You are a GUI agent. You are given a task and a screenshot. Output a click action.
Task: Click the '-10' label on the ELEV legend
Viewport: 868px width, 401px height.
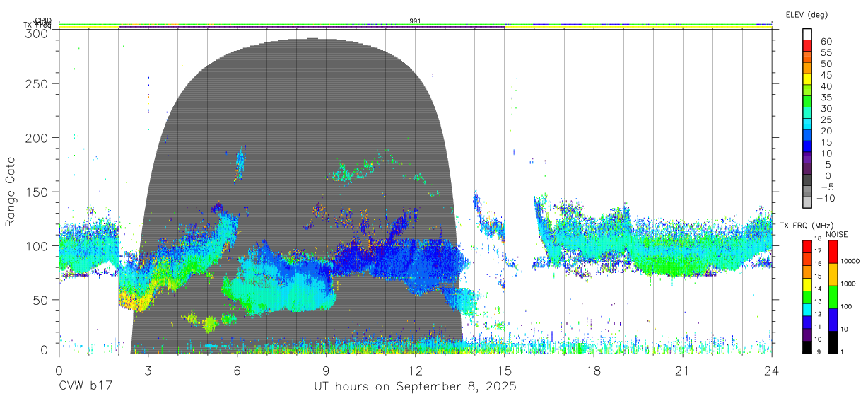pyautogui.click(x=826, y=199)
